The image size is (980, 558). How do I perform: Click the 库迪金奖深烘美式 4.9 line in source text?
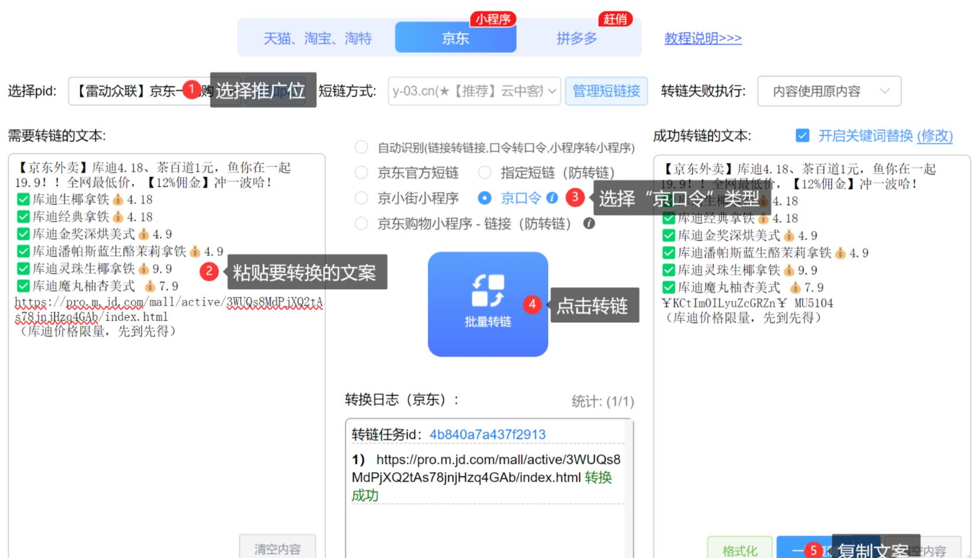coord(95,234)
